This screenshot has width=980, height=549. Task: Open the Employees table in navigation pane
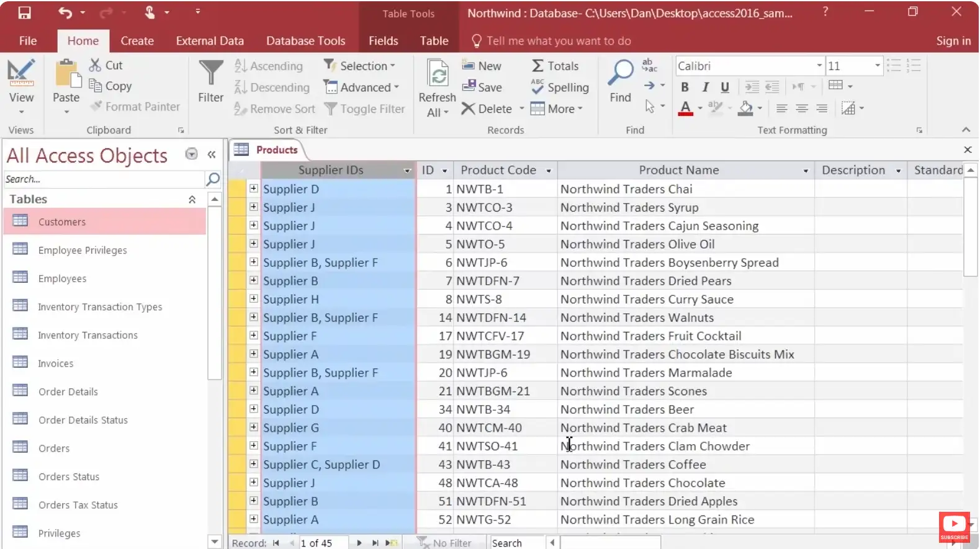[x=62, y=279]
